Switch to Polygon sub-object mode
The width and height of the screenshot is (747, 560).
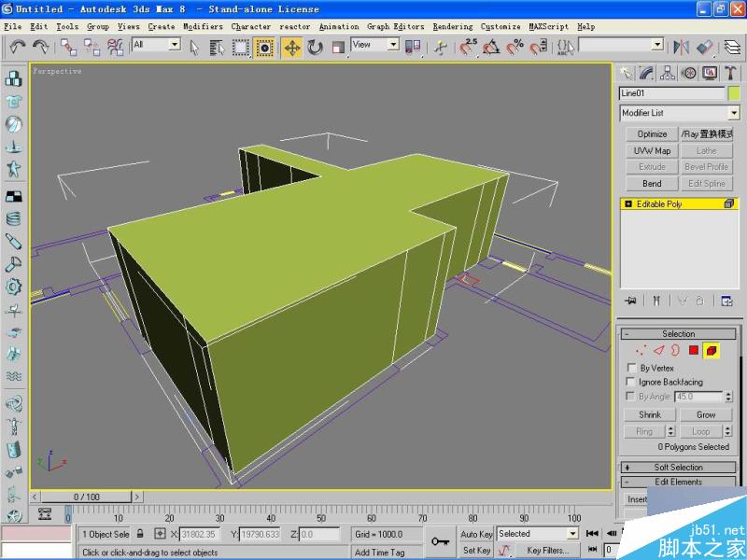point(693,351)
